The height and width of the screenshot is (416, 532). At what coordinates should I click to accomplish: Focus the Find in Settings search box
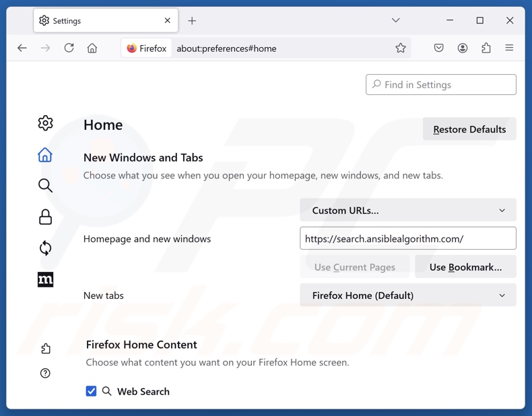point(440,84)
